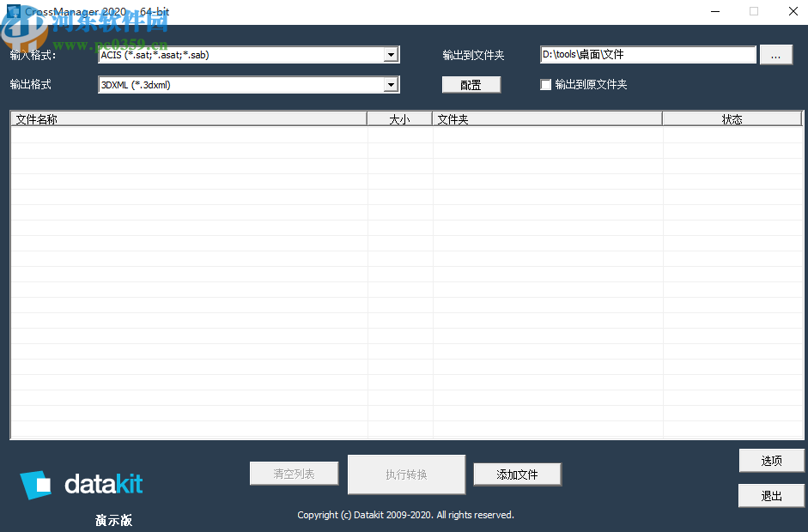Viewport: 808px width, 532px height.
Task: Click the datakit logo in the corner
Action: (80, 484)
